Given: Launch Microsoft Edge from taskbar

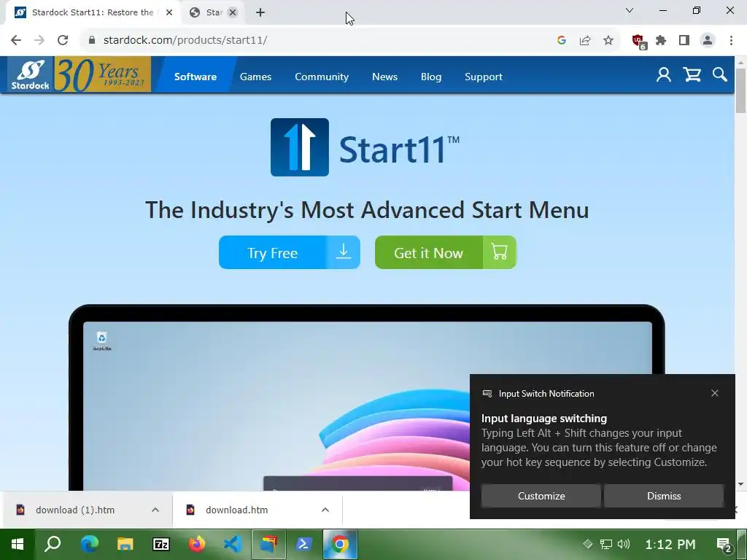Looking at the screenshot, I should [x=90, y=544].
